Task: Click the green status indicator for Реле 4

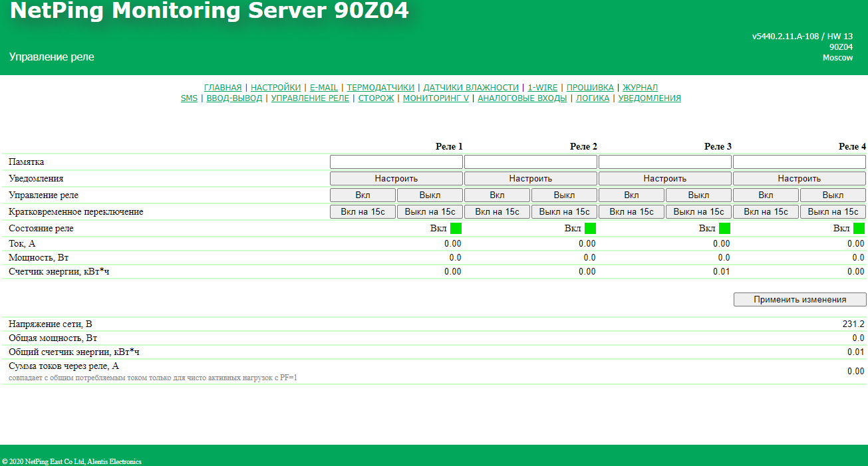Action: [859, 229]
